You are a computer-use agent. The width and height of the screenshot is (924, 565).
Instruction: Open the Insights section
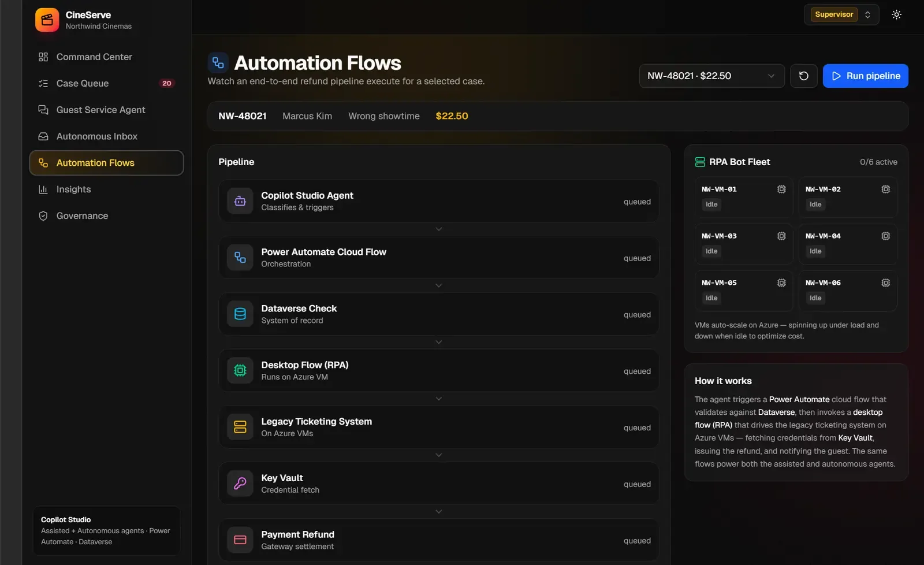pos(106,189)
